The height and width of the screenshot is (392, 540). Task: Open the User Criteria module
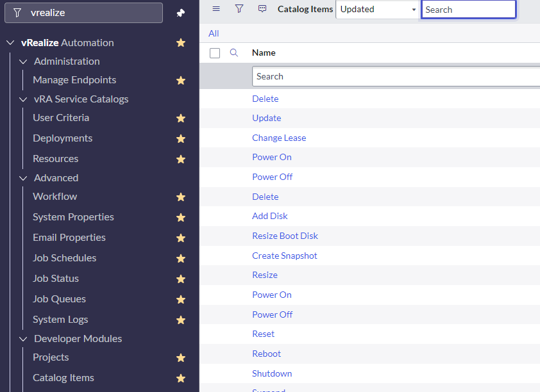(x=61, y=118)
